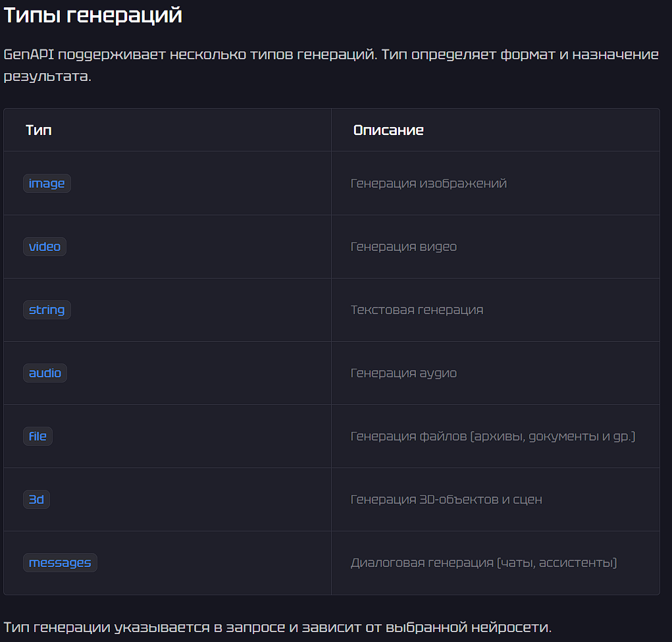The image size is (672, 642).
Task: Select the 3d type code badge
Action: [36, 500]
